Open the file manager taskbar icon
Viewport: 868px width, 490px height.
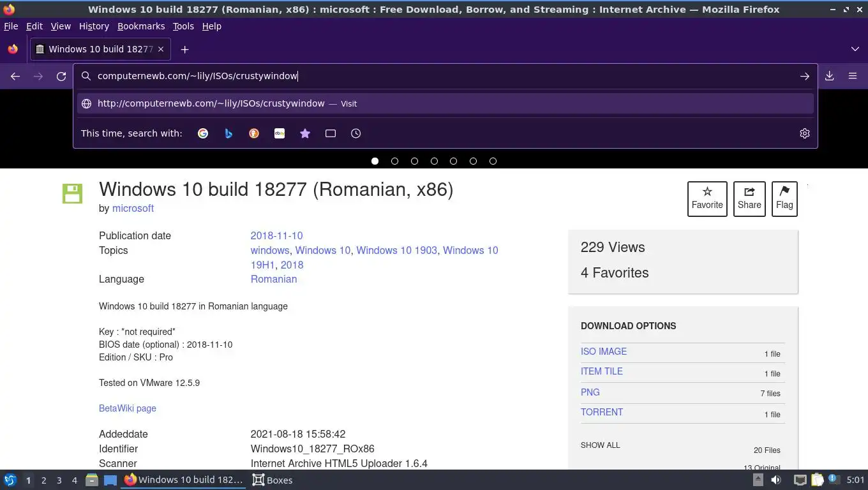pyautogui.click(x=92, y=480)
